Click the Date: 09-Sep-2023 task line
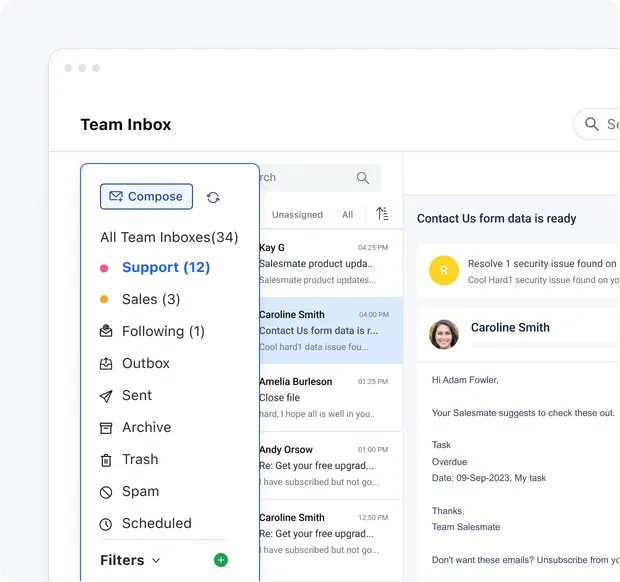The height and width of the screenshot is (582, 620). [x=489, y=478]
